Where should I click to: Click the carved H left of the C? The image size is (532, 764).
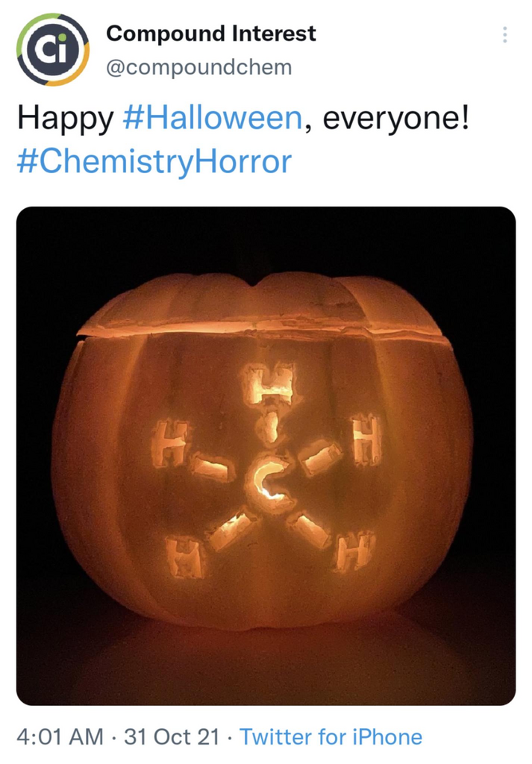point(168,443)
